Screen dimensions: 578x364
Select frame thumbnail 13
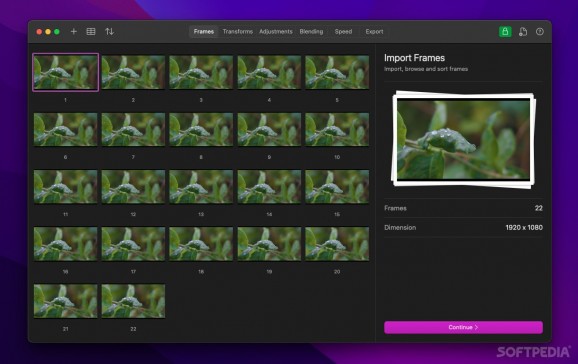(201, 187)
